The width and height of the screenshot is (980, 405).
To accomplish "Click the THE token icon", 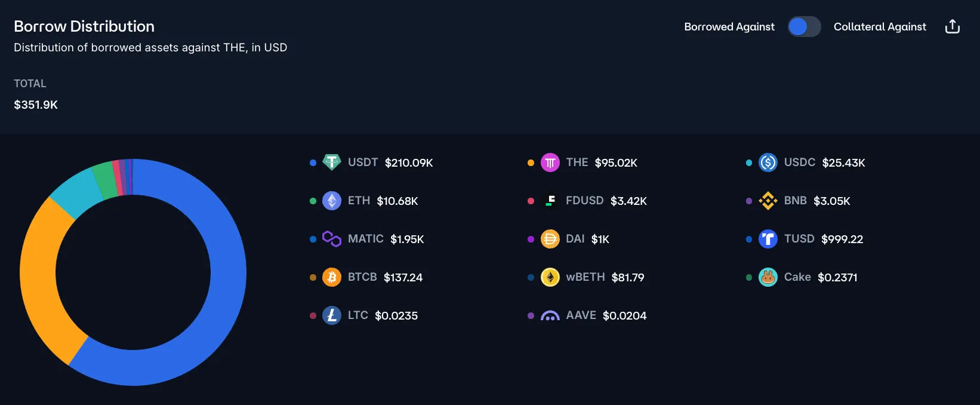I will click(550, 162).
